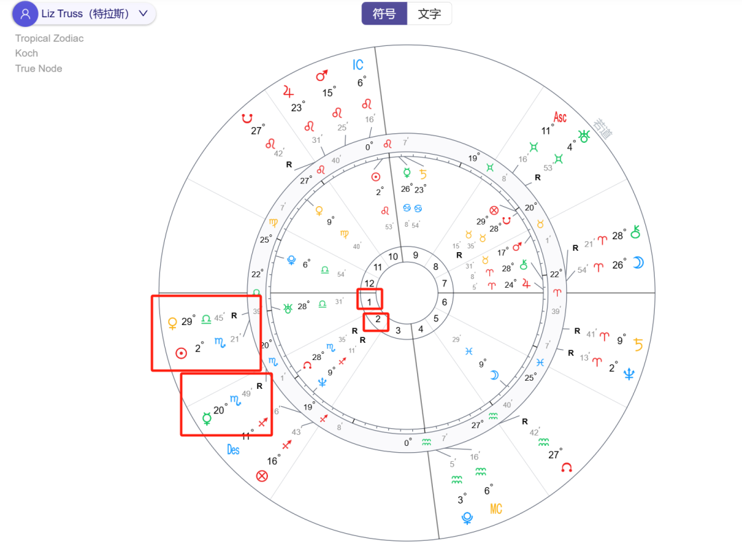Viewport: 742px width, 560px height.
Task: Click the inner-wheel Moon crescent at 9° Pisces
Action: pos(494,375)
